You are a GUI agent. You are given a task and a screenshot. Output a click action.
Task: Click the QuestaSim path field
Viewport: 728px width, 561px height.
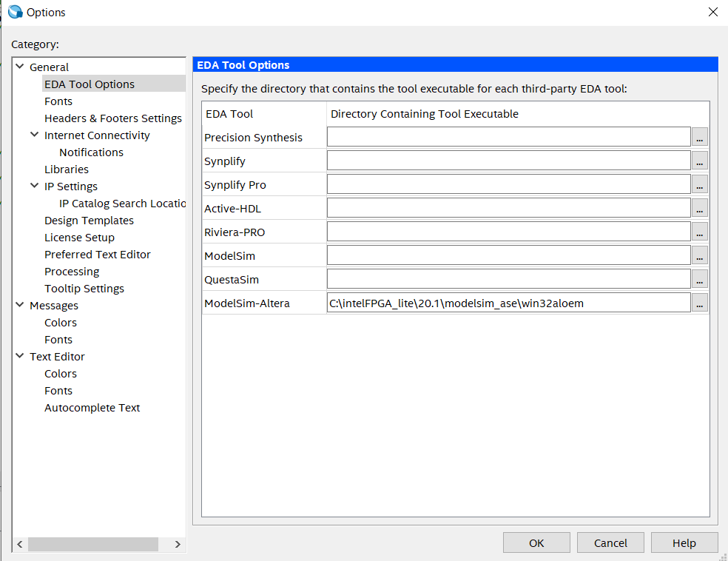point(509,279)
